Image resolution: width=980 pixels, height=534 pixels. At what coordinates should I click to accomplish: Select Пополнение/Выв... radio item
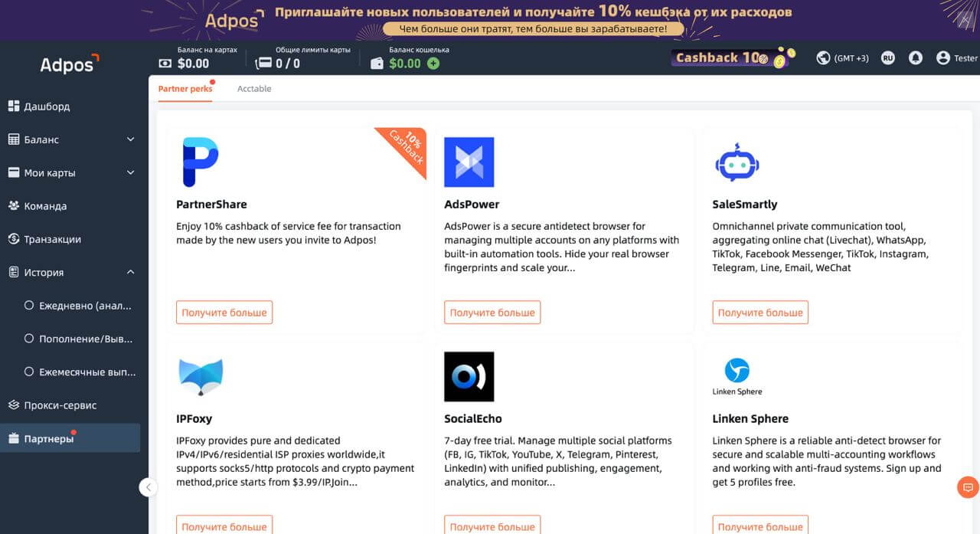point(29,339)
